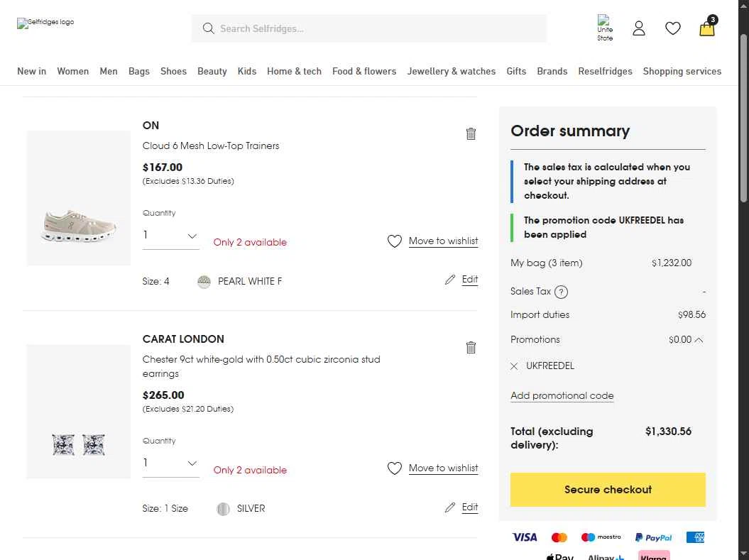This screenshot has width=749, height=560.
Task: Click heart icon beside ON trainers wishlist
Action: [x=395, y=241]
